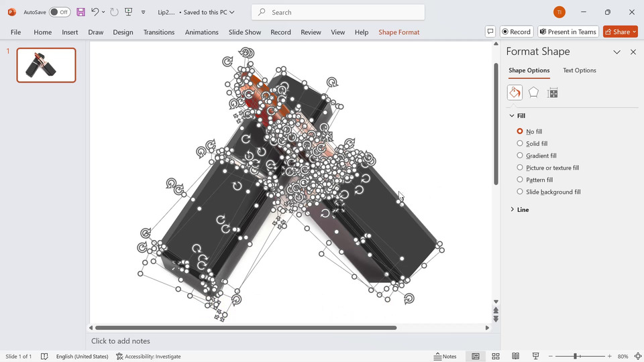Open the Comments pane icon

[x=490, y=32]
